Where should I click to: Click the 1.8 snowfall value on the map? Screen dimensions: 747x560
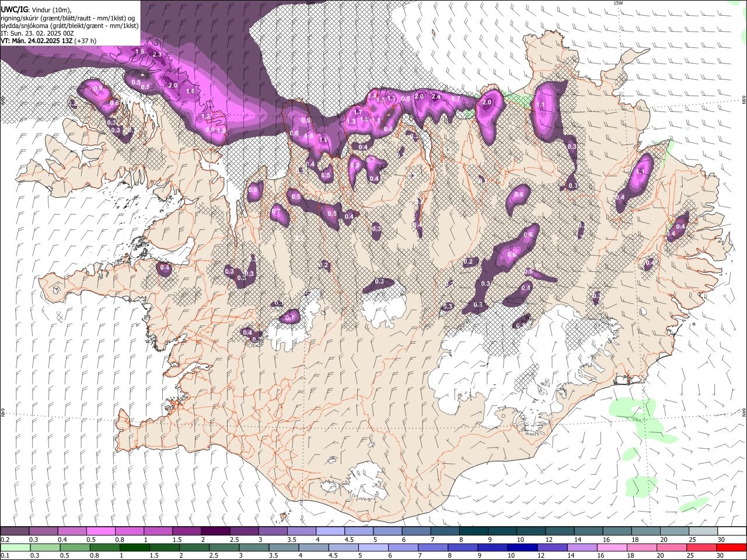[x=323, y=140]
